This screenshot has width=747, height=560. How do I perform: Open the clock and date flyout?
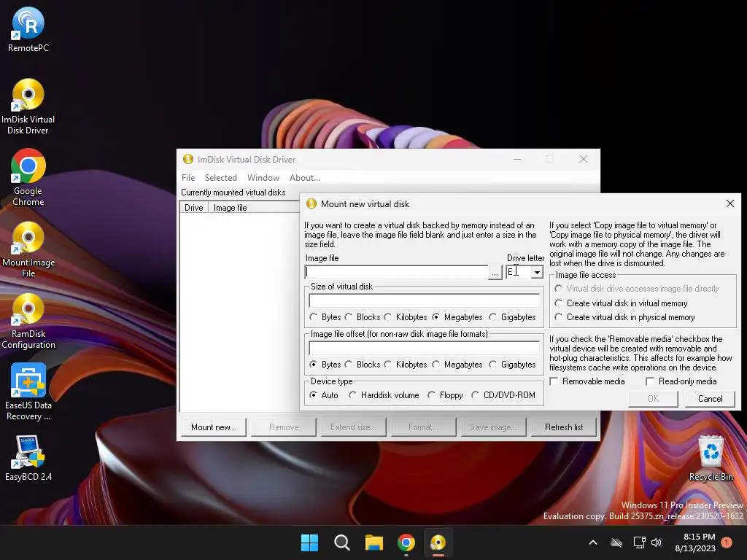click(x=695, y=542)
